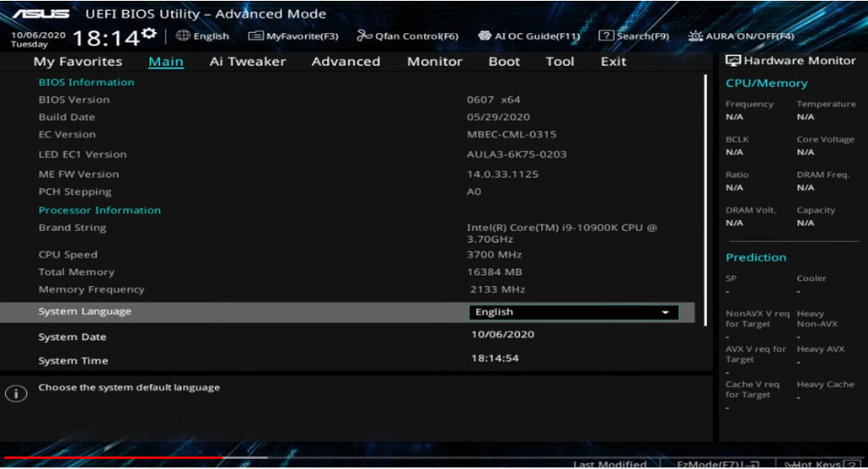The height and width of the screenshot is (469, 868).
Task: Click the globe language icon
Action: click(183, 35)
